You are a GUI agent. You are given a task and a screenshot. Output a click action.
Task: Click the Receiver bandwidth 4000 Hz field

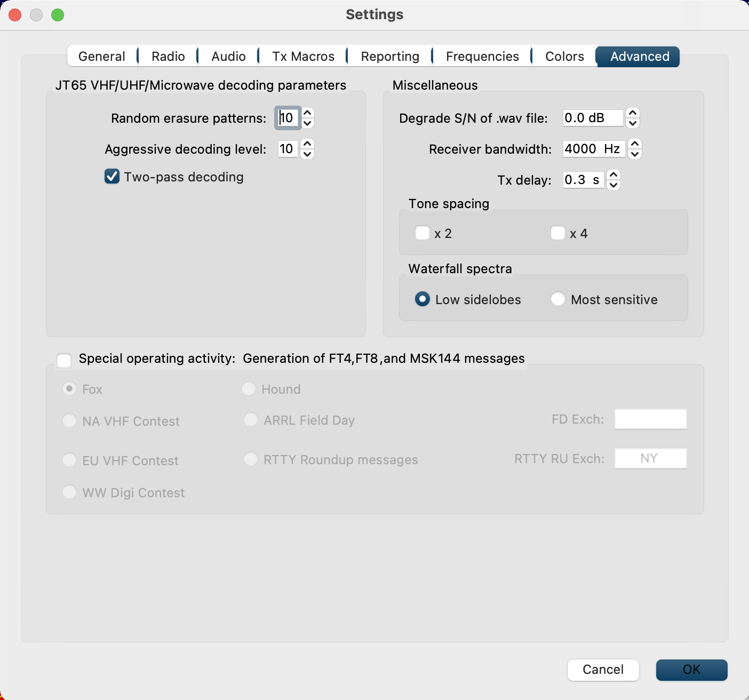594,149
